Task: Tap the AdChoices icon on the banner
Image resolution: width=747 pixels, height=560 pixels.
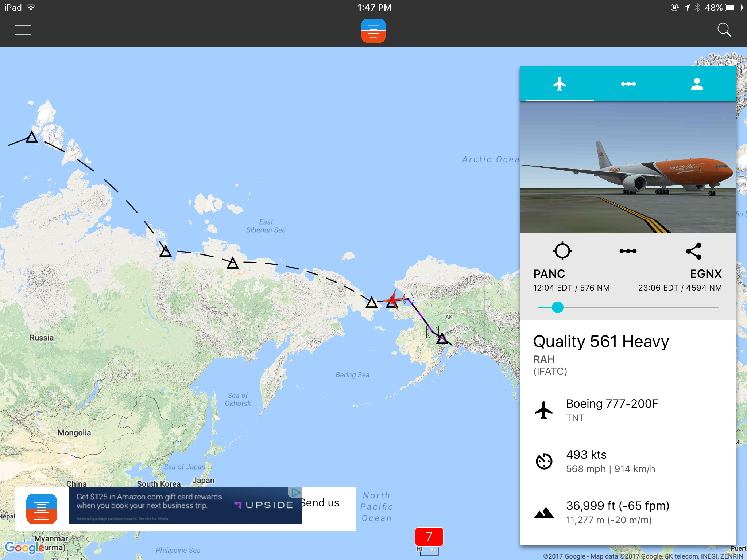Action: 295,493
